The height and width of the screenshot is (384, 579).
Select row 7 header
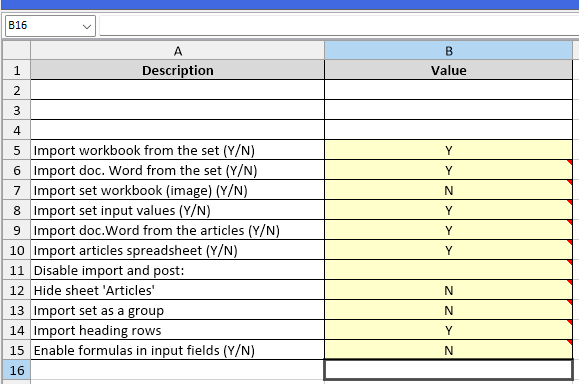pos(17,190)
